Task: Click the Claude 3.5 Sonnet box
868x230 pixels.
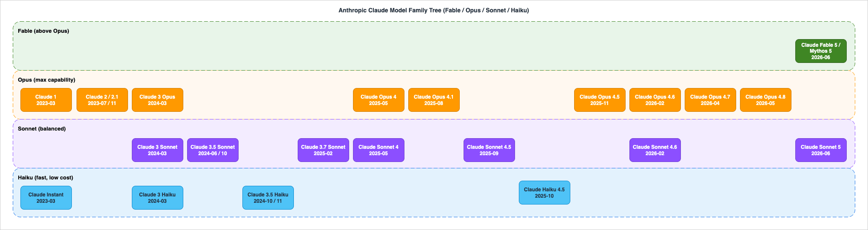Action: coord(213,150)
